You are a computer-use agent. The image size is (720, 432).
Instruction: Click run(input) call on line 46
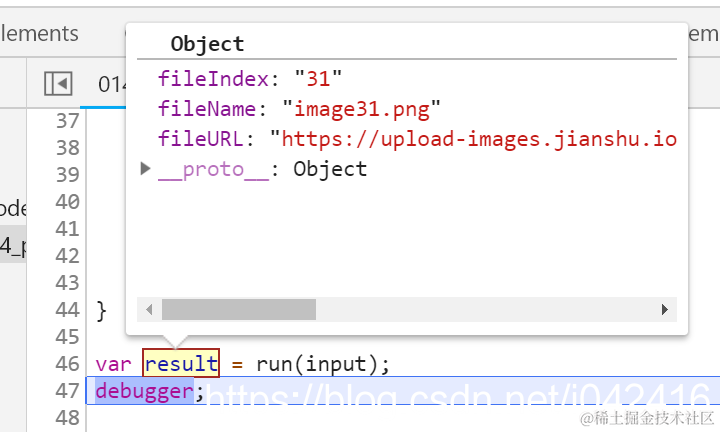tap(322, 365)
